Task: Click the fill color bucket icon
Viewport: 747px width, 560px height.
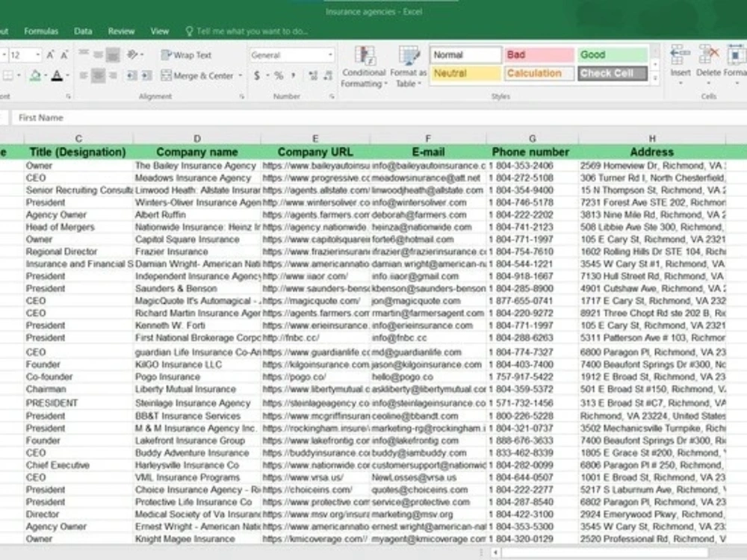Action: pos(35,75)
